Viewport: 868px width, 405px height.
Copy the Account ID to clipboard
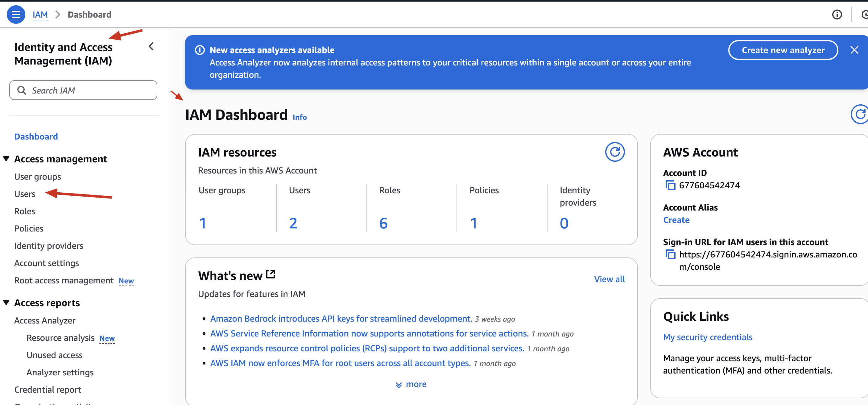click(x=670, y=186)
